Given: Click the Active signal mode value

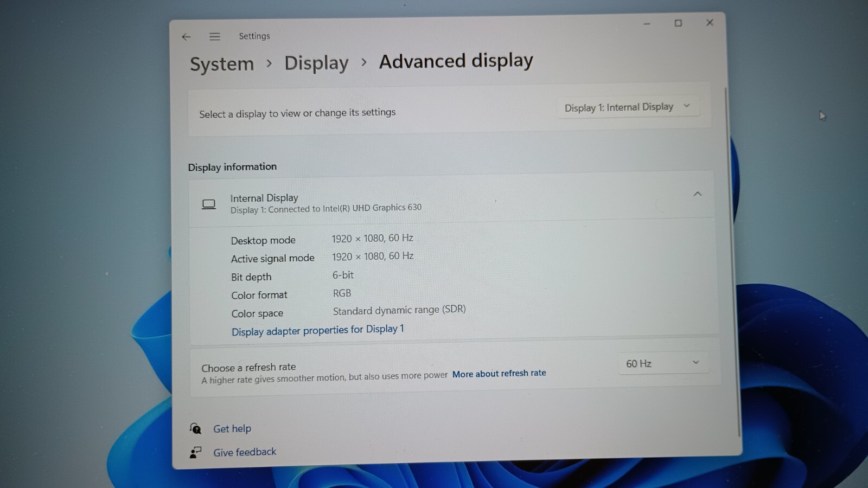Looking at the screenshot, I should [x=373, y=256].
